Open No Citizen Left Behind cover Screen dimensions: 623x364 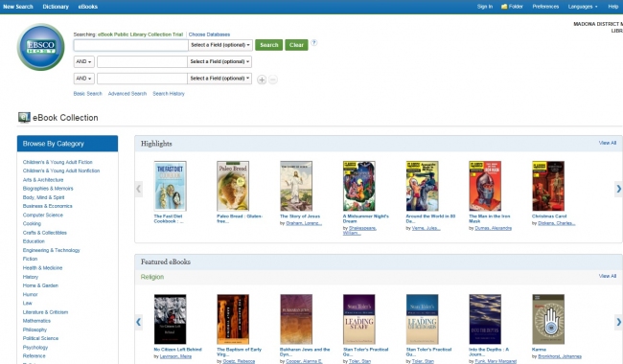170,319
